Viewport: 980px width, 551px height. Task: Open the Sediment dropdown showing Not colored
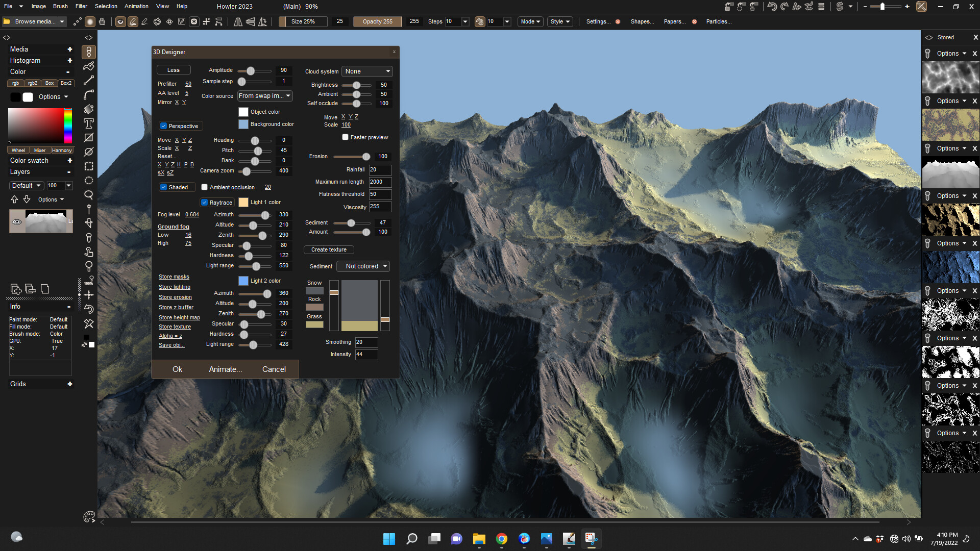(363, 266)
